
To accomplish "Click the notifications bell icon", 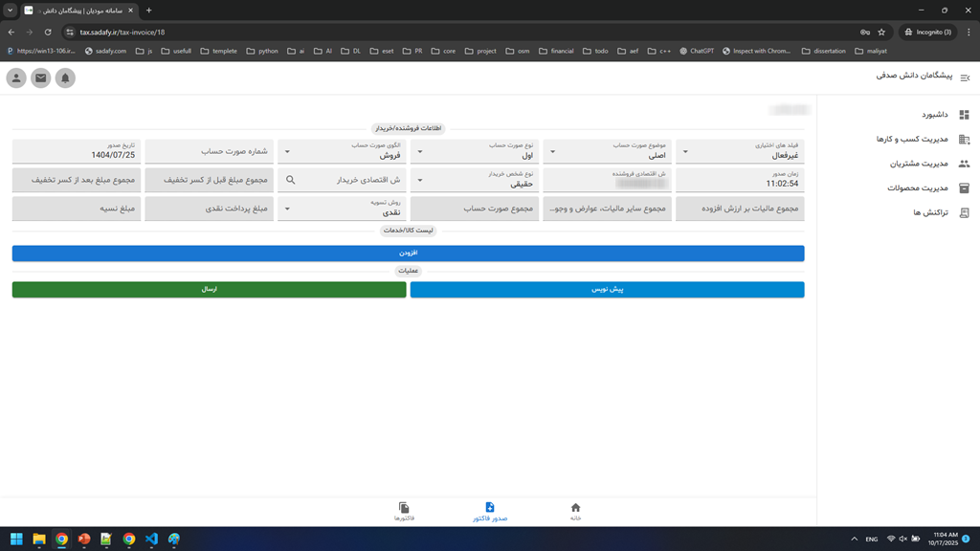I will point(65,78).
